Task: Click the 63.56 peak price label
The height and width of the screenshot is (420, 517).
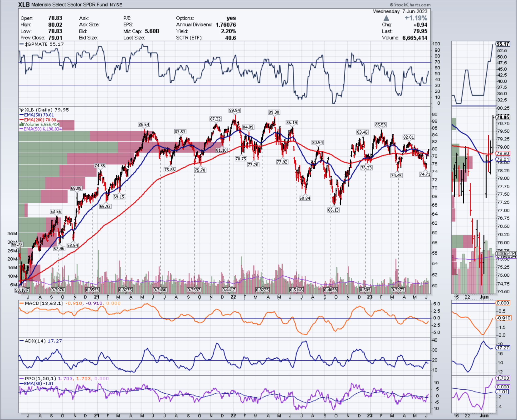Action: click(56, 211)
